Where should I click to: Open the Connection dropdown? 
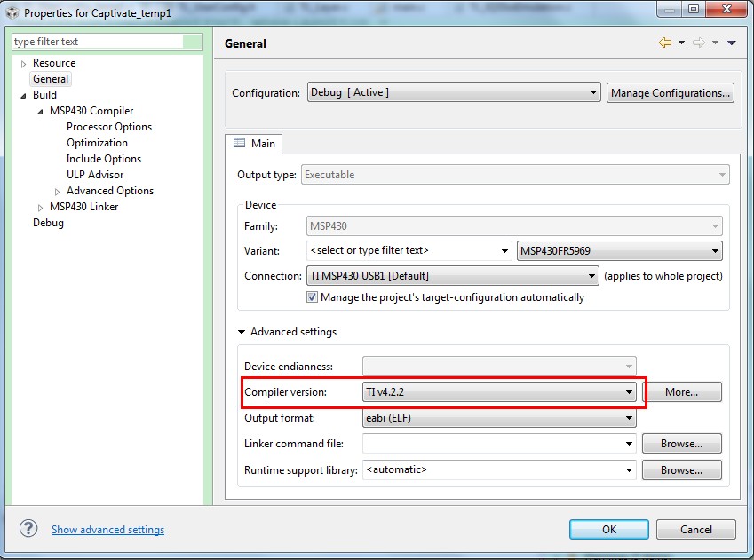tap(453, 275)
